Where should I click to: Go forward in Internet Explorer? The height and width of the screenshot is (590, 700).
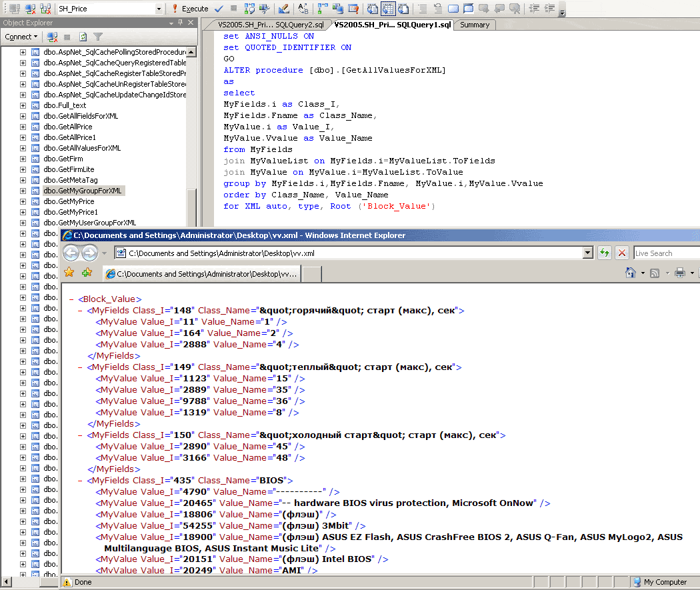click(89, 253)
